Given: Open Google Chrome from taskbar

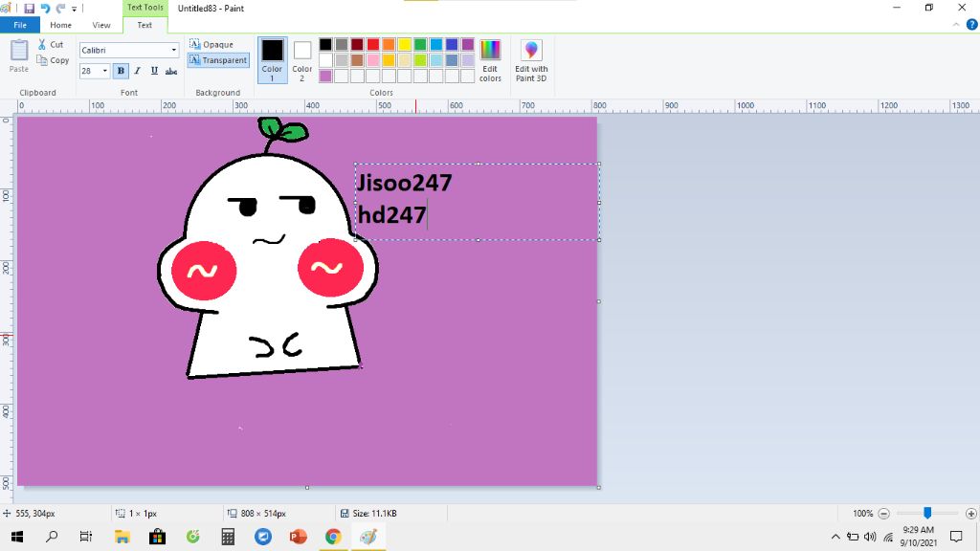Looking at the screenshot, I should pyautogui.click(x=333, y=537).
